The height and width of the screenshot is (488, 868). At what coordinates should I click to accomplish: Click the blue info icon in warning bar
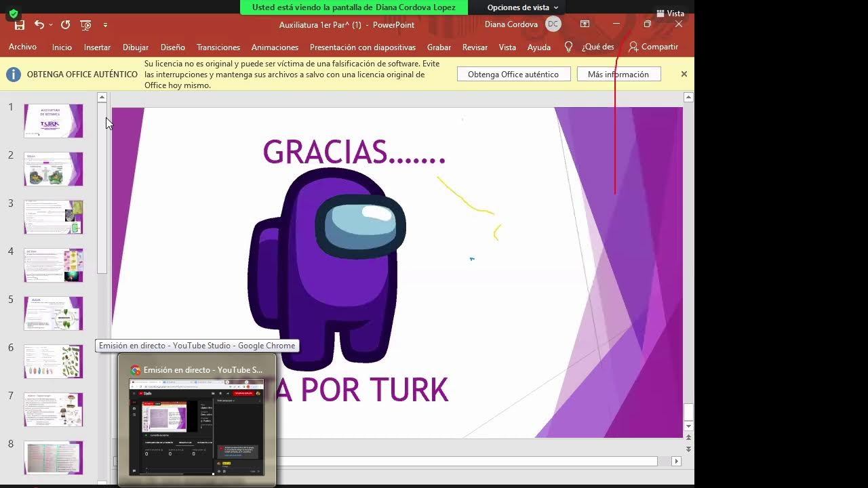pyautogui.click(x=14, y=75)
